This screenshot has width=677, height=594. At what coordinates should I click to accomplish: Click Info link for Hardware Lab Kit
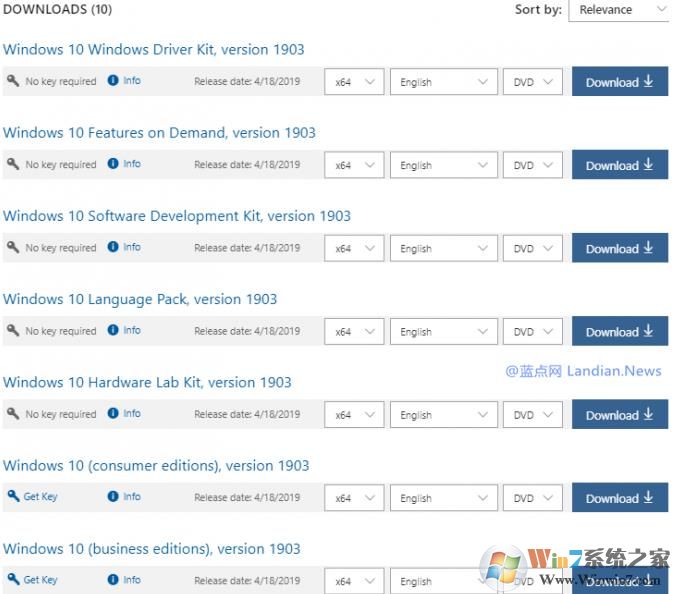[x=132, y=414]
